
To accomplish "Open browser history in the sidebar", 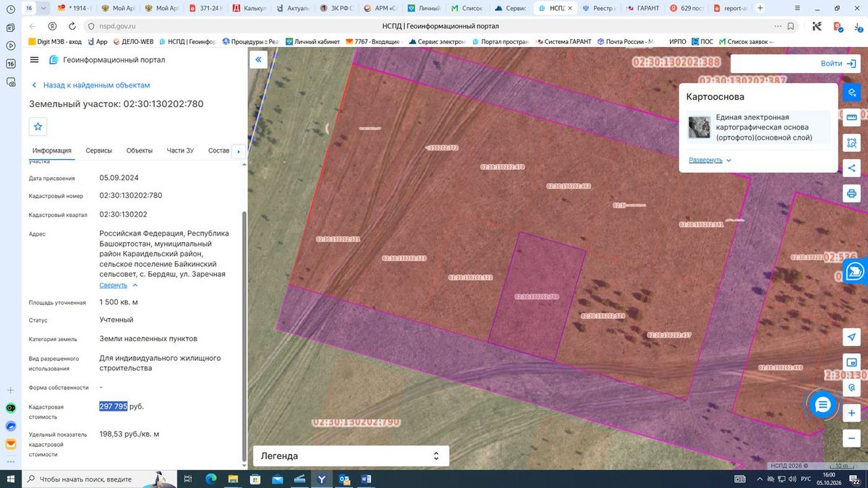I will (10, 9).
